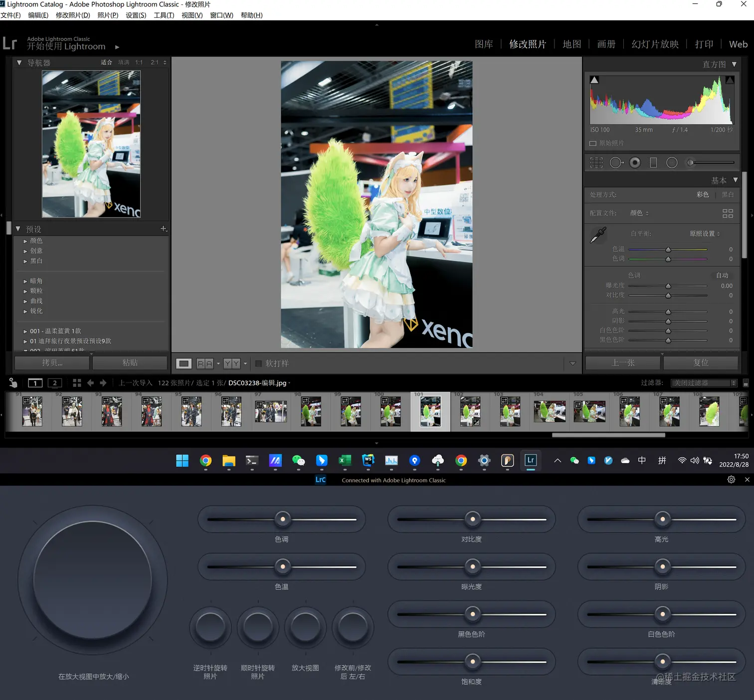
Task: Click 自动 auto tone button
Action: click(x=722, y=275)
